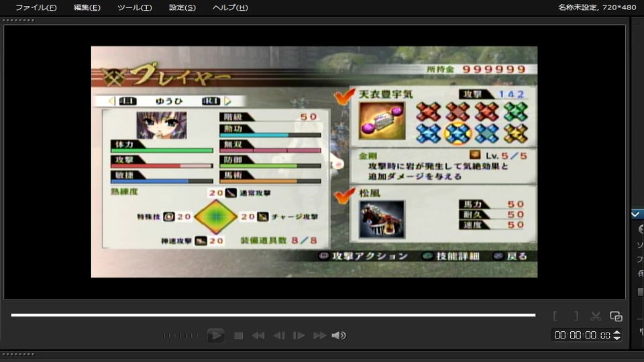
Task: Click the 名称未設定, 720*480 project title
Action: pos(597,7)
